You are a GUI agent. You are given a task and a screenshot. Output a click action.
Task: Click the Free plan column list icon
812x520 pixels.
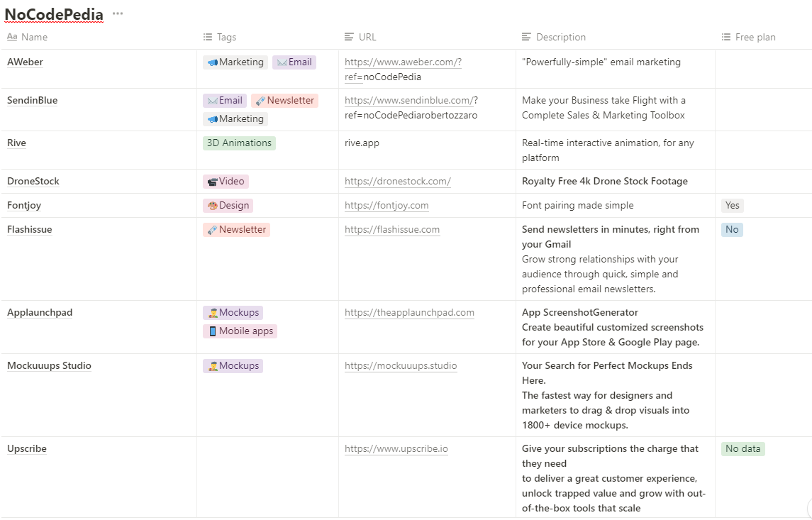click(726, 37)
